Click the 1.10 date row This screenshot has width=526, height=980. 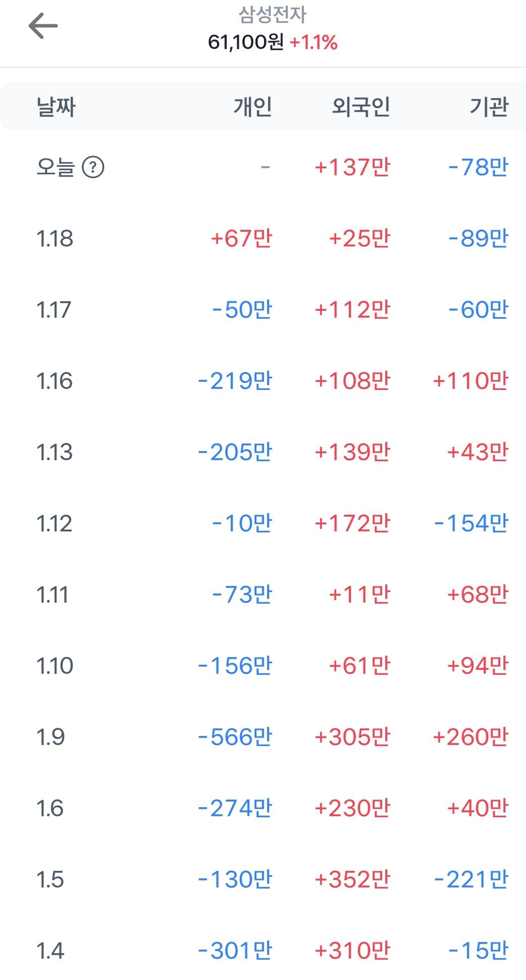coord(55,666)
